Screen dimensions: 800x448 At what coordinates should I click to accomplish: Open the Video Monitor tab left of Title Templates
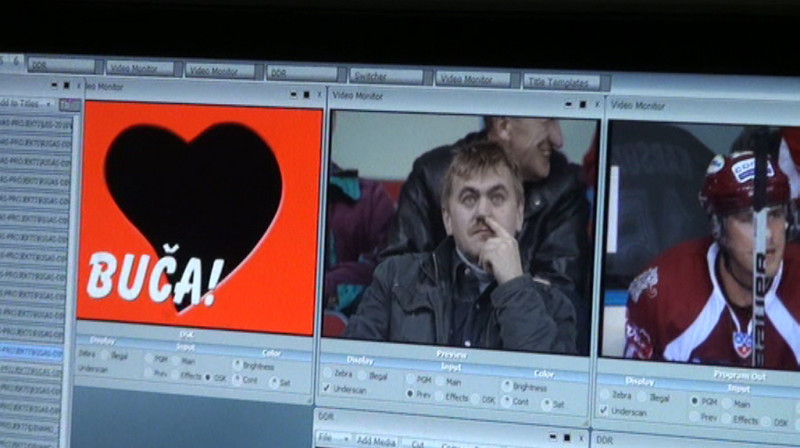pos(473,79)
